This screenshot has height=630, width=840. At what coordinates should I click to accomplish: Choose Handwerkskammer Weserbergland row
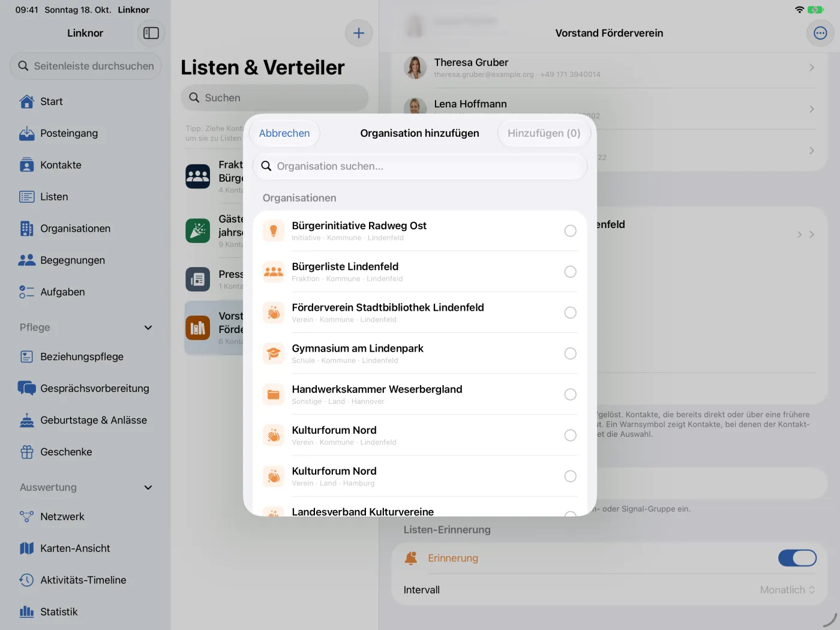click(x=420, y=394)
